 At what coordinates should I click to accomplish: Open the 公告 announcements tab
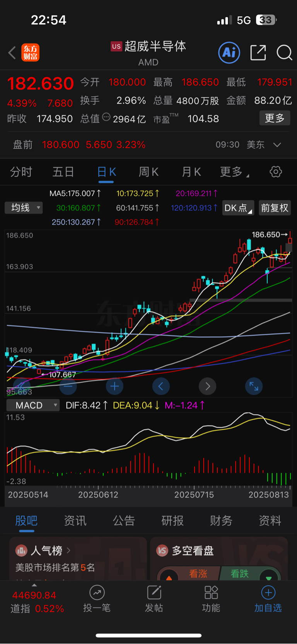124,520
